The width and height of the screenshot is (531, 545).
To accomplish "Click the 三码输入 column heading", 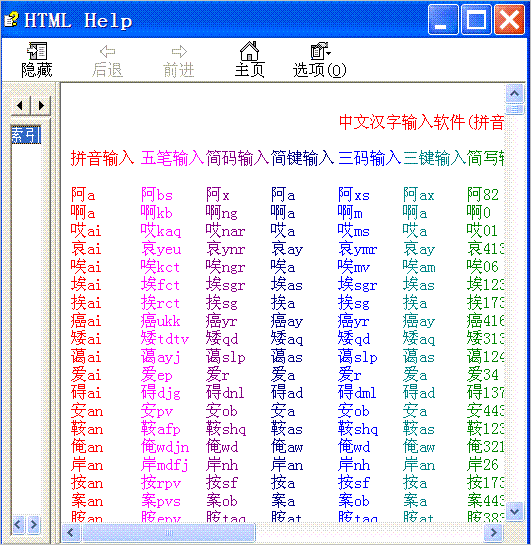I will [370, 158].
